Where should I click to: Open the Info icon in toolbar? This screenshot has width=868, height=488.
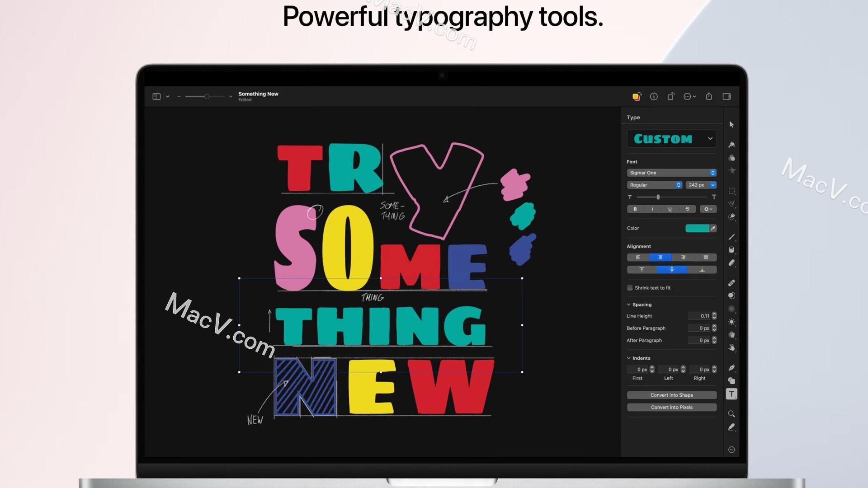654,96
